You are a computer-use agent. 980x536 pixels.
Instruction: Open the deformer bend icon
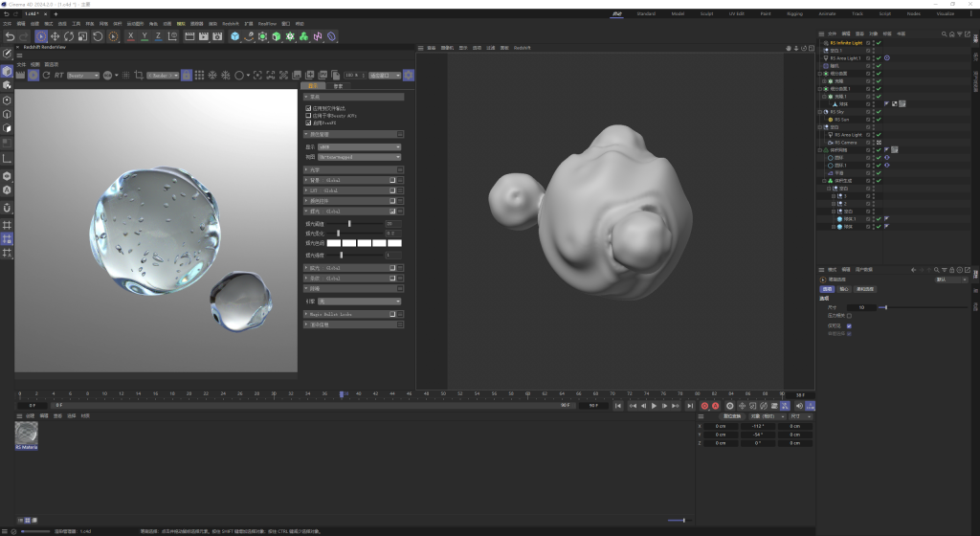331,37
